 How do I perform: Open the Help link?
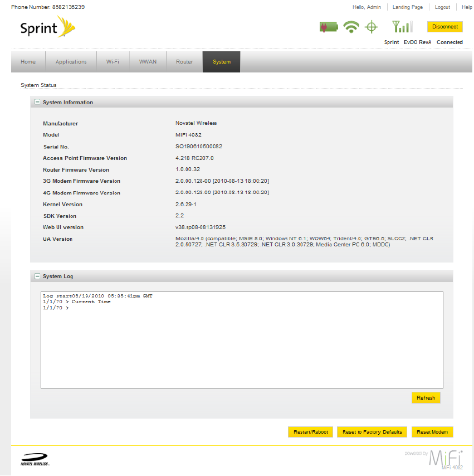[467, 7]
